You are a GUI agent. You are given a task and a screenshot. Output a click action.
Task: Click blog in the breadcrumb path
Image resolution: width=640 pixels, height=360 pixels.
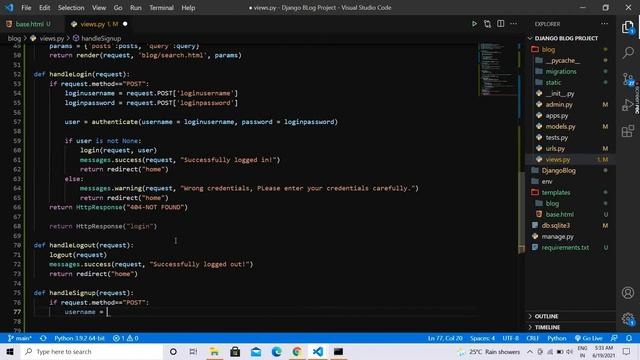pos(14,38)
